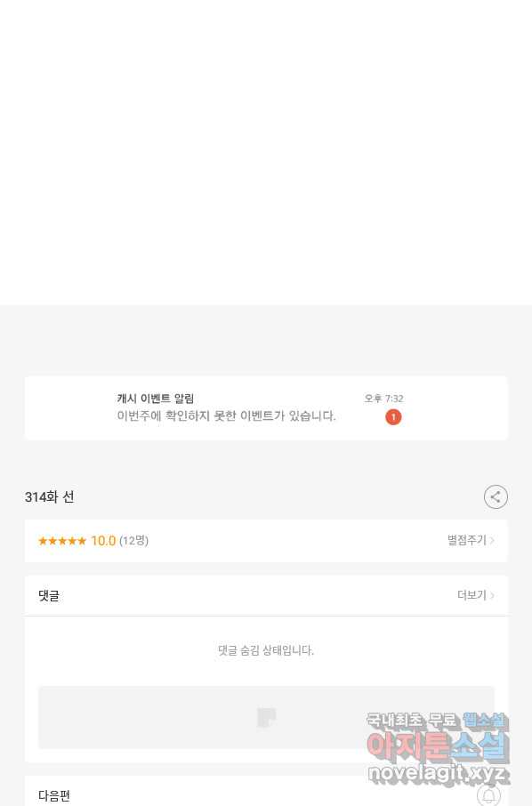532x806 pixels.
Task: Open the 캐시 이벤트 알림 notification card
Action: [266, 407]
